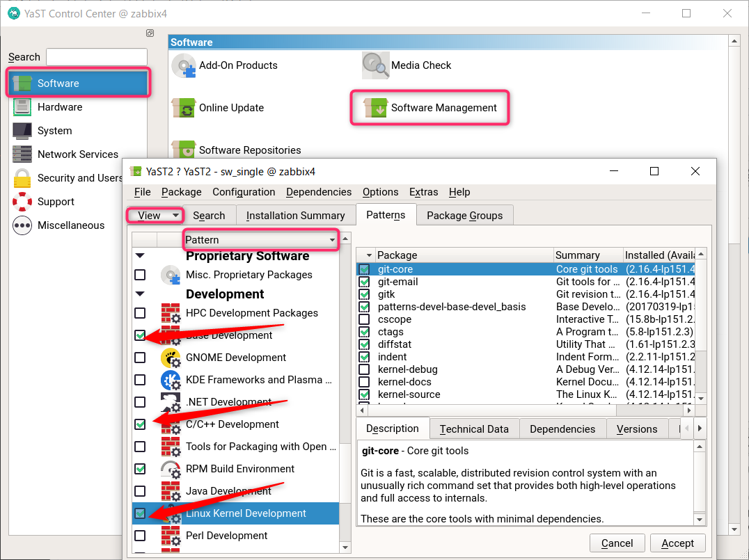Sort by the Installed (Available) column

tap(659, 255)
